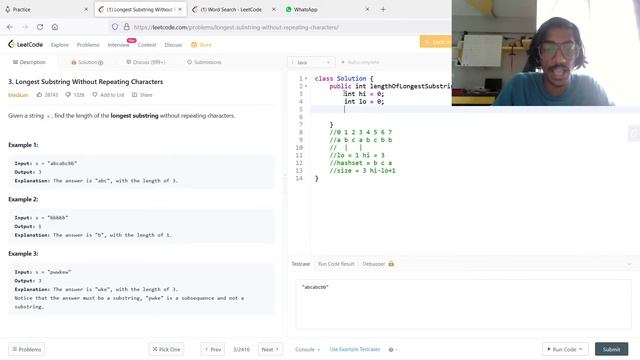This screenshot has height=360, width=640.
Task: Show site security lock information
Action: [x=127, y=27]
